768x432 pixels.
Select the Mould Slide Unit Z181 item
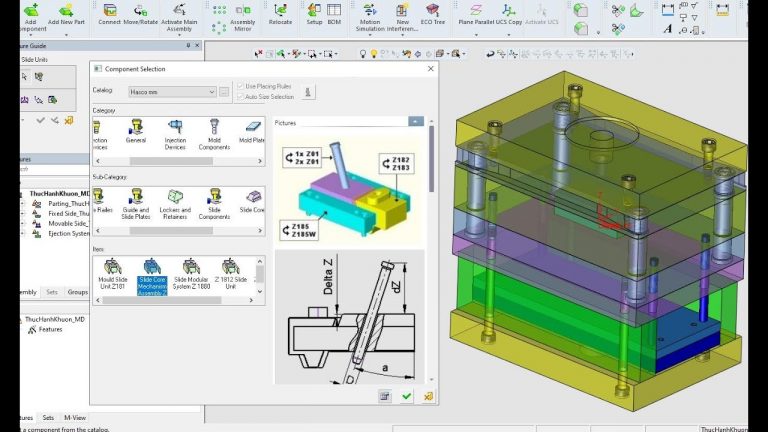[x=112, y=268]
